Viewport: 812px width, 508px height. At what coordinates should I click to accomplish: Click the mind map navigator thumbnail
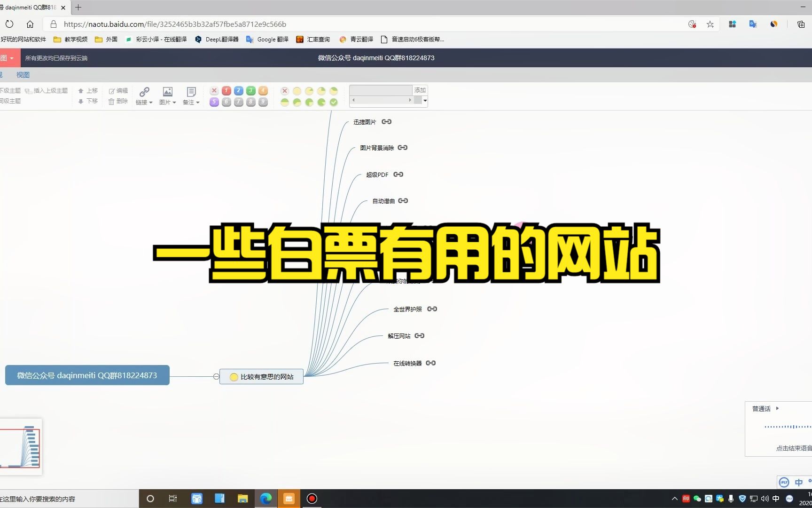21,447
